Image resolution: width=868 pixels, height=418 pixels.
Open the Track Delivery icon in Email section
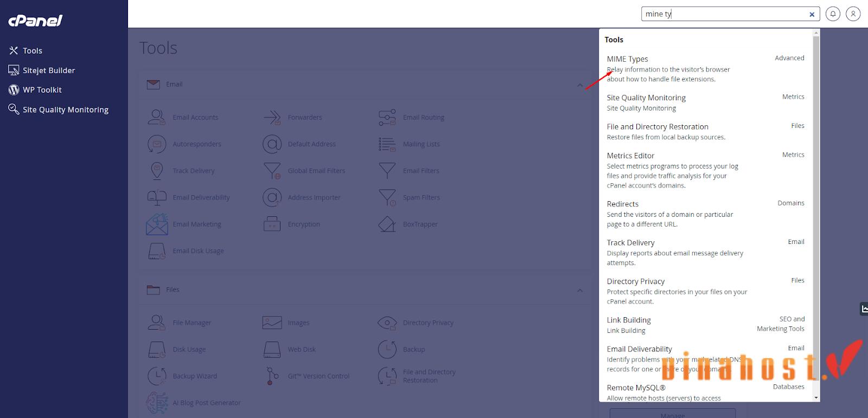coord(157,171)
